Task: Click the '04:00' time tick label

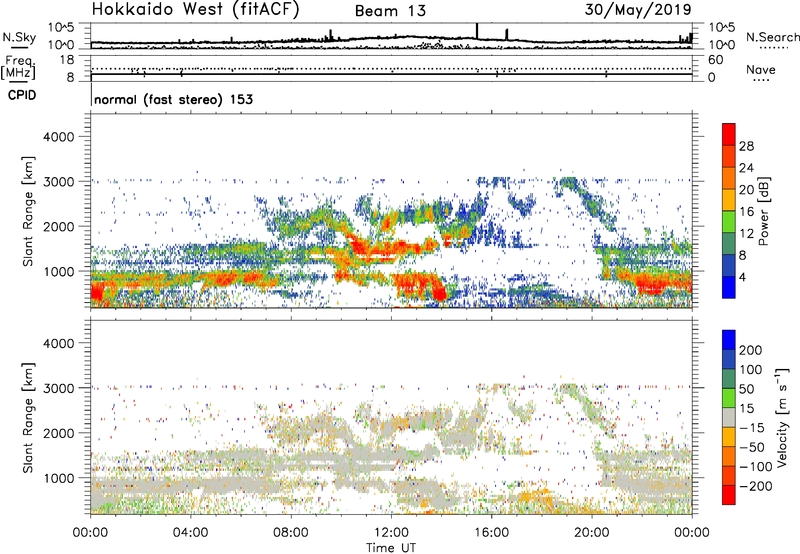Action: pos(191,533)
